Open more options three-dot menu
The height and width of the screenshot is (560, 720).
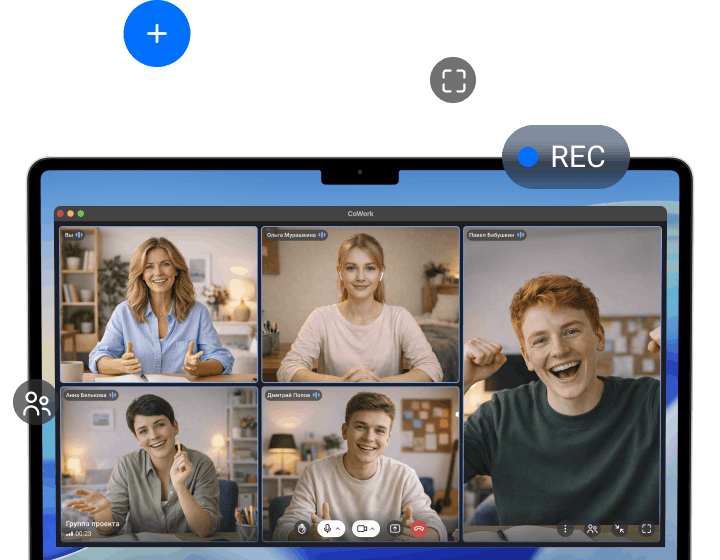tap(565, 528)
